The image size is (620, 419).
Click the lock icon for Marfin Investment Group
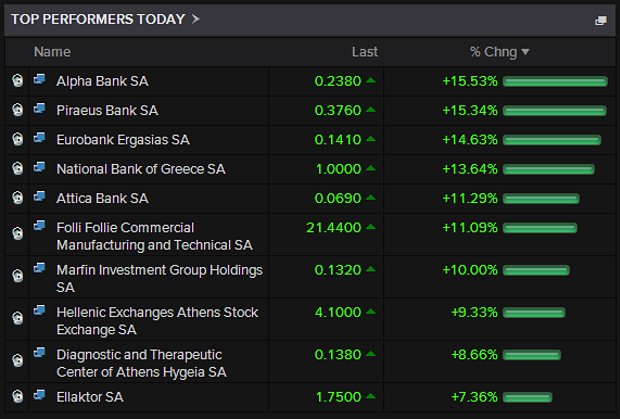click(17, 276)
